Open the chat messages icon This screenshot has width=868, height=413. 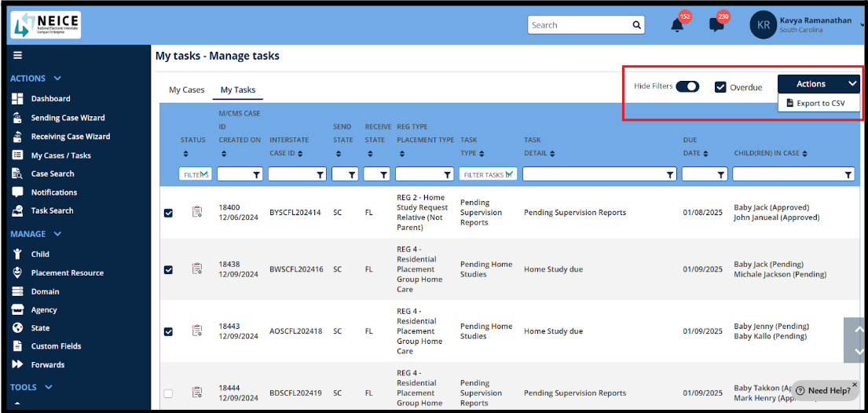pyautogui.click(x=716, y=25)
